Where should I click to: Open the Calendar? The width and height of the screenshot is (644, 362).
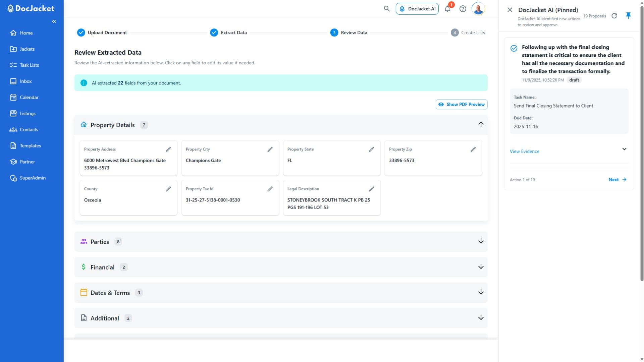(x=29, y=97)
